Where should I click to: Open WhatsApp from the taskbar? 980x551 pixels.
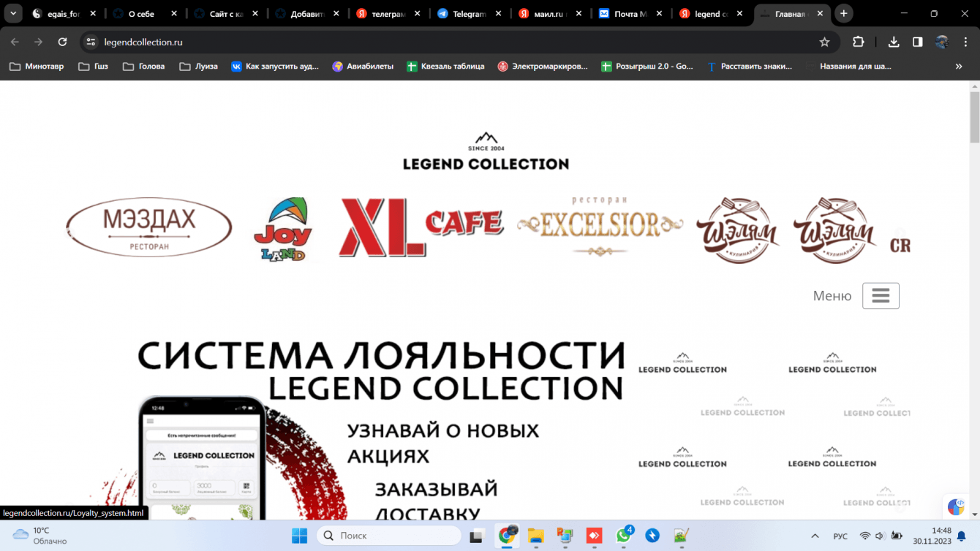coord(624,536)
